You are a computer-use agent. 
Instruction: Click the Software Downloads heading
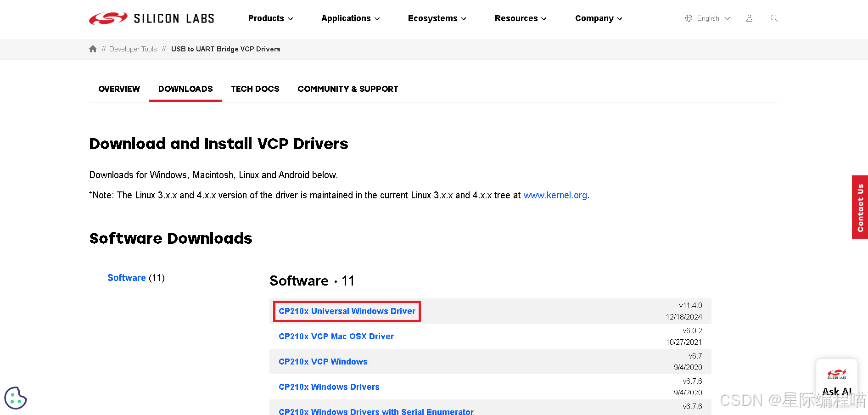(x=171, y=238)
